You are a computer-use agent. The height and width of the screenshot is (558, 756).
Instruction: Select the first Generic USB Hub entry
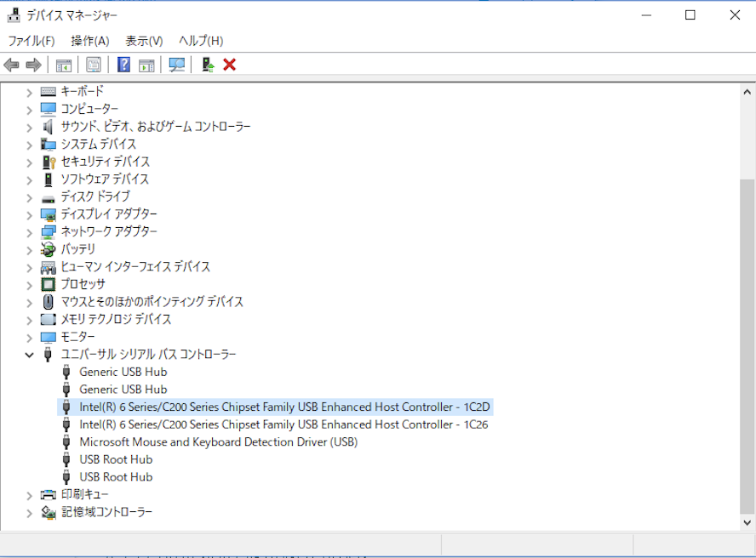(x=123, y=372)
